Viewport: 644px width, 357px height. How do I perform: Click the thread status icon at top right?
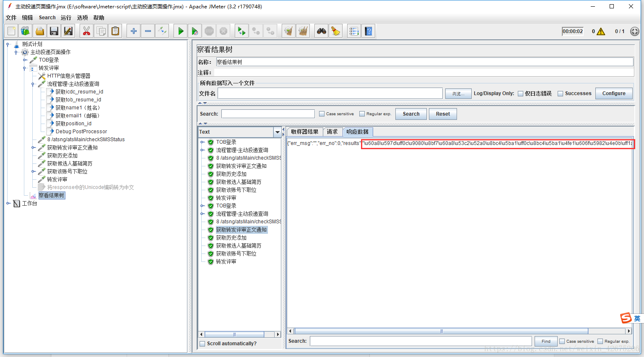tap(635, 31)
